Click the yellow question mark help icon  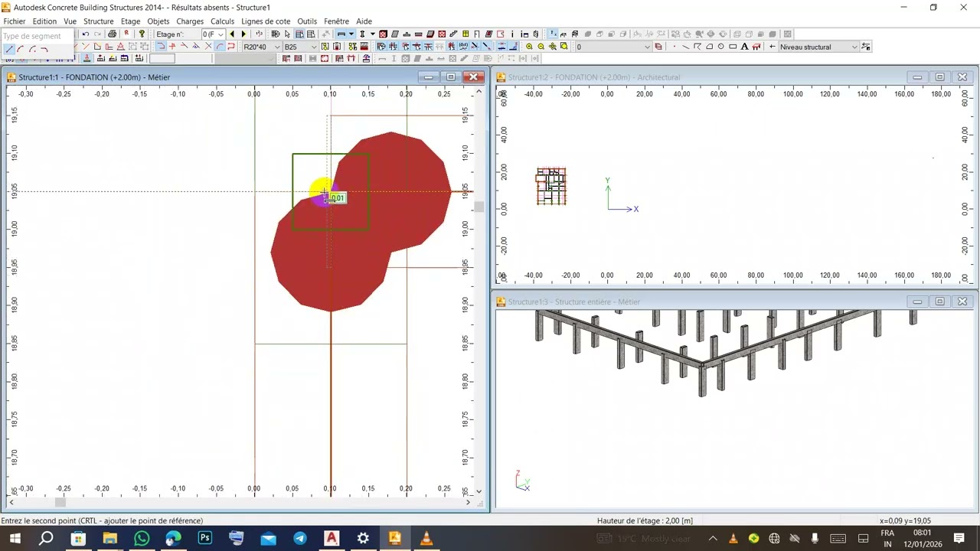(x=142, y=34)
